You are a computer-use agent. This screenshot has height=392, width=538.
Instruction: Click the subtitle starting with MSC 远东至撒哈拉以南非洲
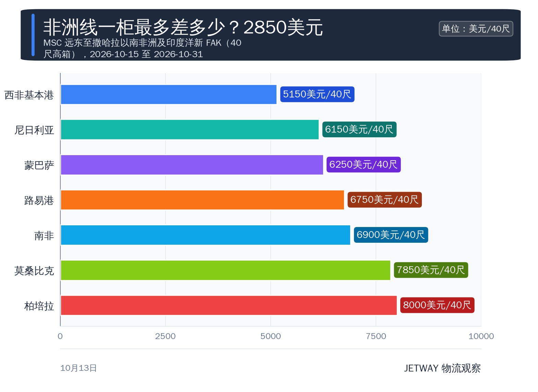(x=143, y=48)
